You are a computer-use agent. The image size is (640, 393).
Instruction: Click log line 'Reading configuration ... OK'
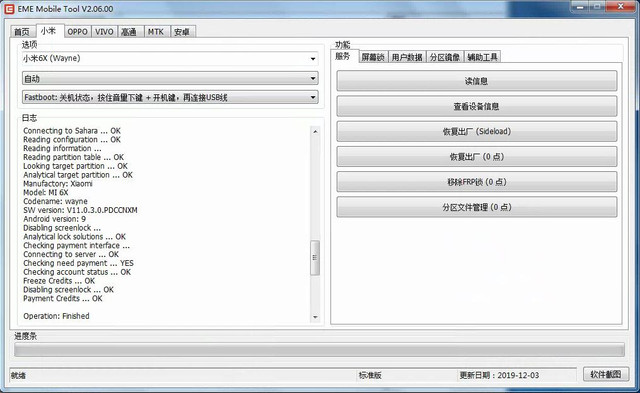72,140
